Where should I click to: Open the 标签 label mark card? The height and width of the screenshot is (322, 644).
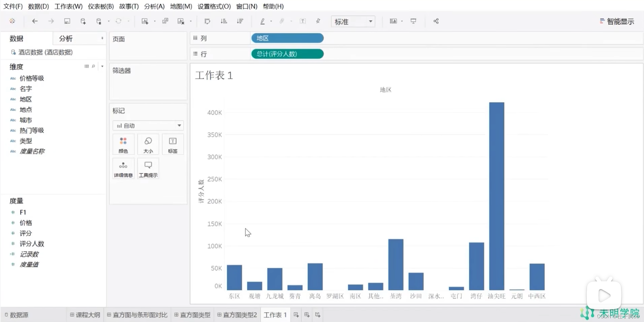(173, 145)
